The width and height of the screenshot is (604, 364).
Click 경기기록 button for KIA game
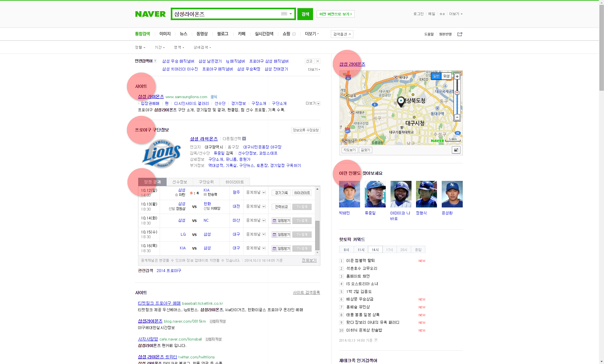(x=281, y=193)
